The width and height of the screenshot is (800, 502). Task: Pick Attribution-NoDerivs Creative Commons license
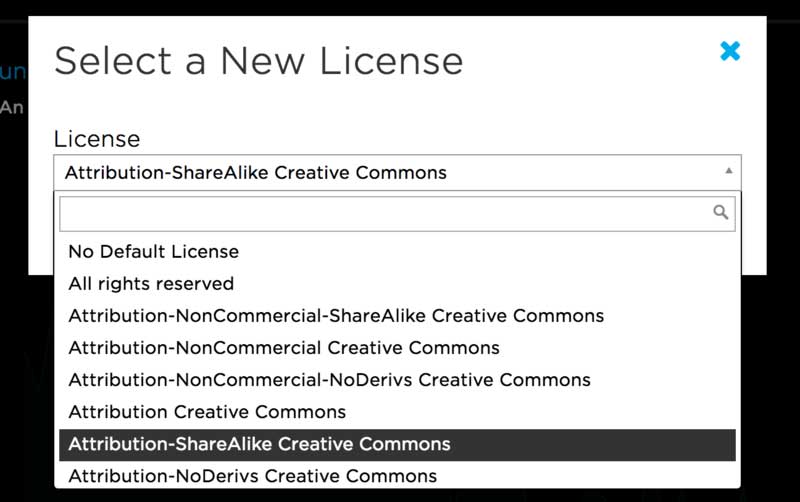[252, 476]
